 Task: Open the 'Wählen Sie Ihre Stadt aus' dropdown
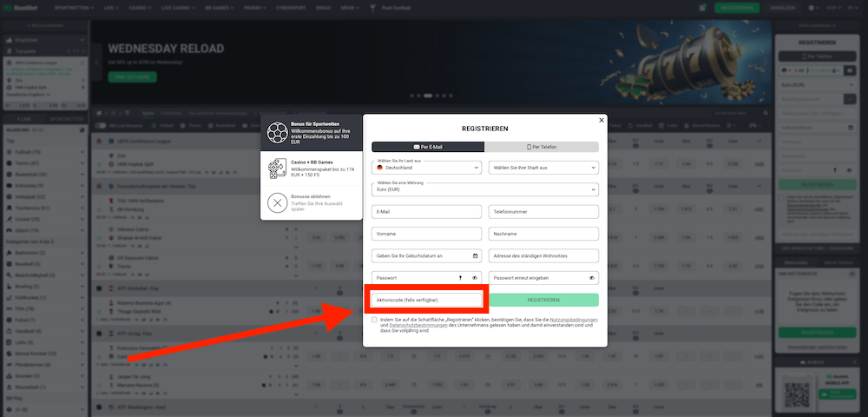[543, 167]
